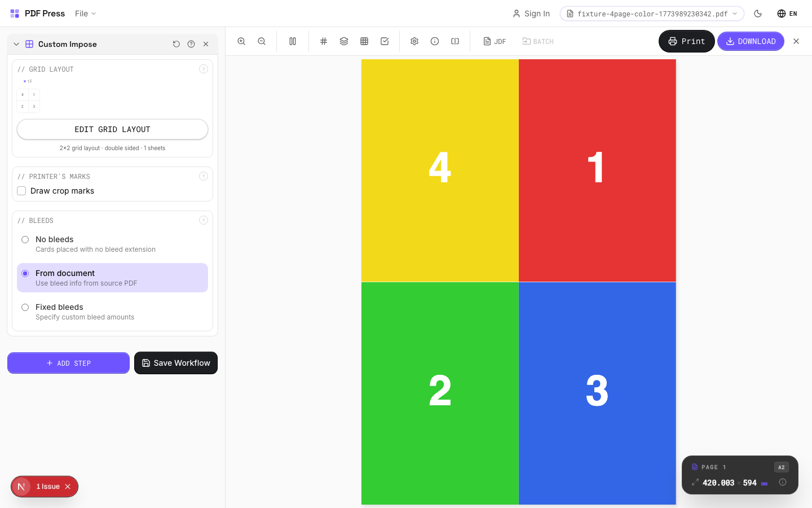Select the zoom in magnifier tool
Viewport: 812px width, 508px height.
click(x=241, y=41)
